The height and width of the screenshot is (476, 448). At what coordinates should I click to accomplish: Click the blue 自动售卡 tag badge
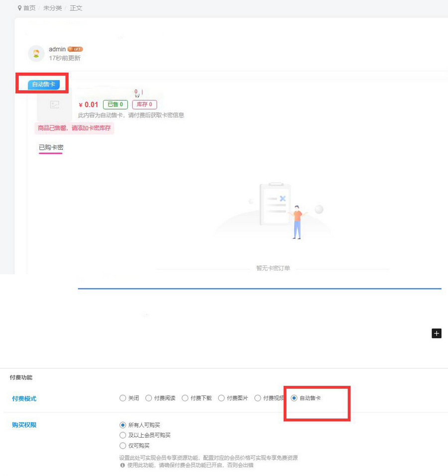(x=44, y=85)
